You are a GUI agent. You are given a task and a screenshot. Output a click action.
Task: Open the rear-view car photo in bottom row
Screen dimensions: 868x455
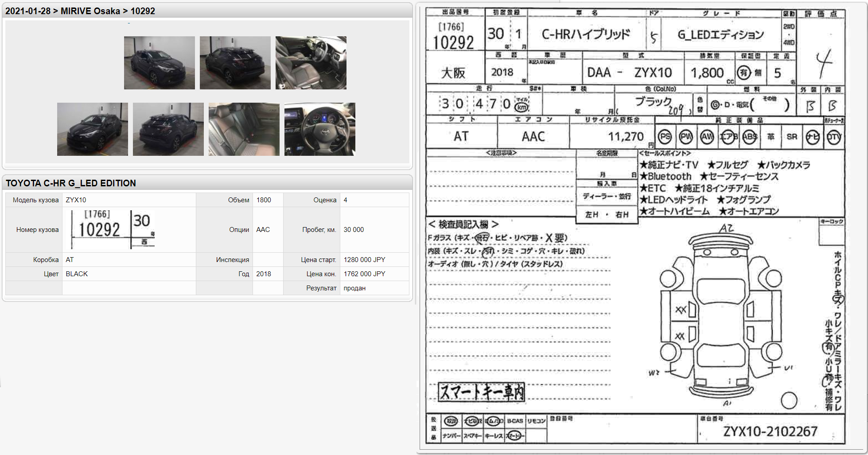(168, 129)
